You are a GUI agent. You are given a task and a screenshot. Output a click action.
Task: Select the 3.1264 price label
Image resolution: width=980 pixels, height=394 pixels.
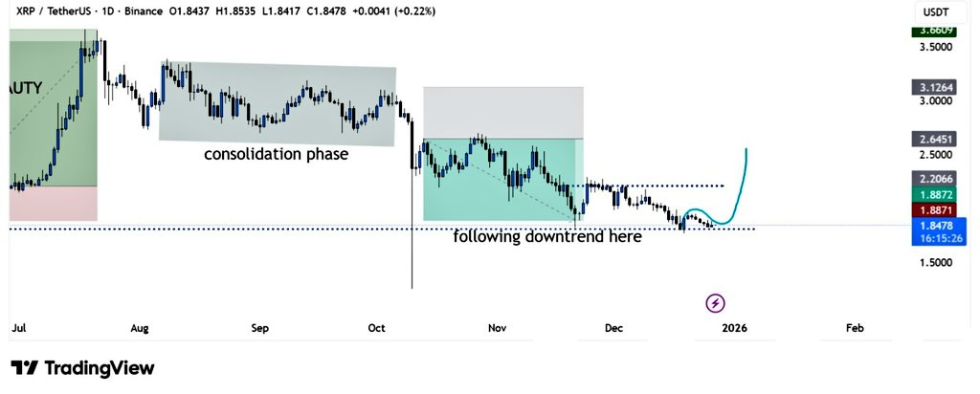(933, 86)
